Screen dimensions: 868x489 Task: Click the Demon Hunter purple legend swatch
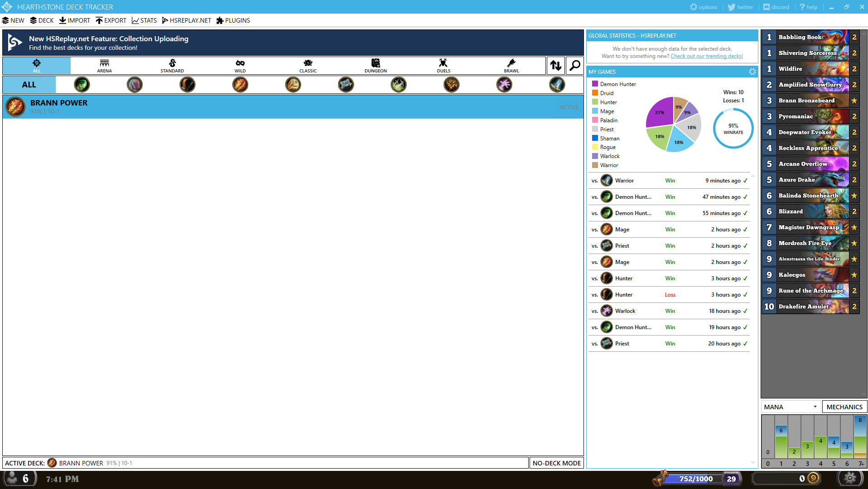click(595, 84)
